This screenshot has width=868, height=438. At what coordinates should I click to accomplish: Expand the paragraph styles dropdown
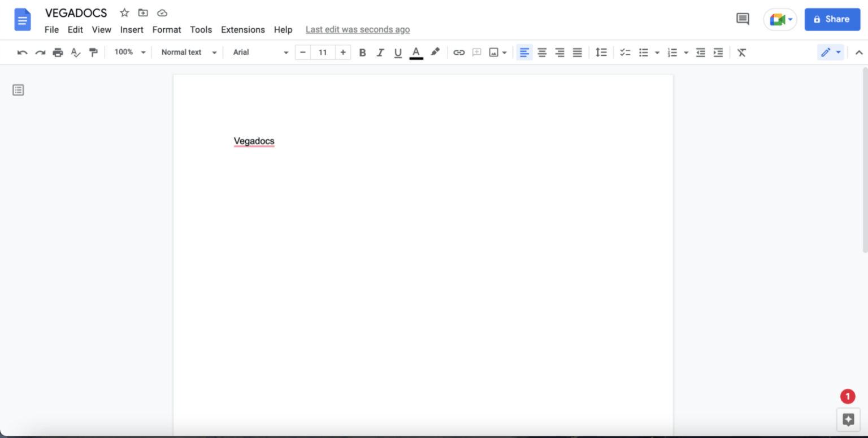(188, 52)
